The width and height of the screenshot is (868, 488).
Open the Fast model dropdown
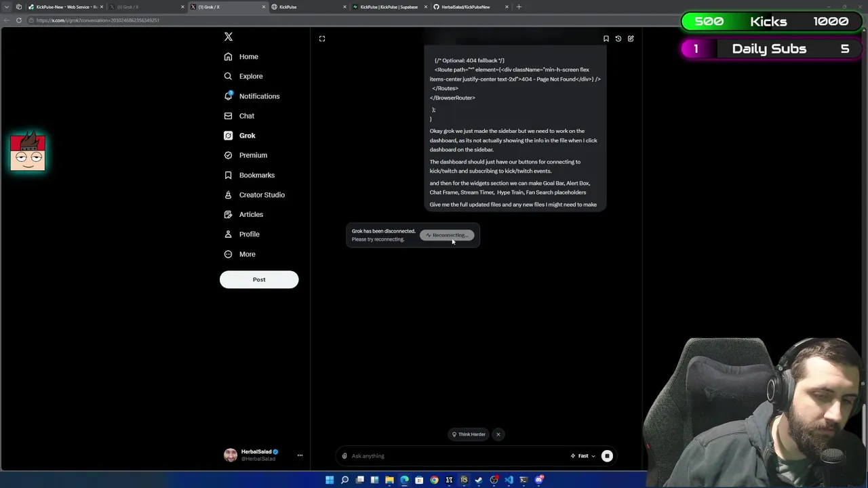[x=583, y=456]
